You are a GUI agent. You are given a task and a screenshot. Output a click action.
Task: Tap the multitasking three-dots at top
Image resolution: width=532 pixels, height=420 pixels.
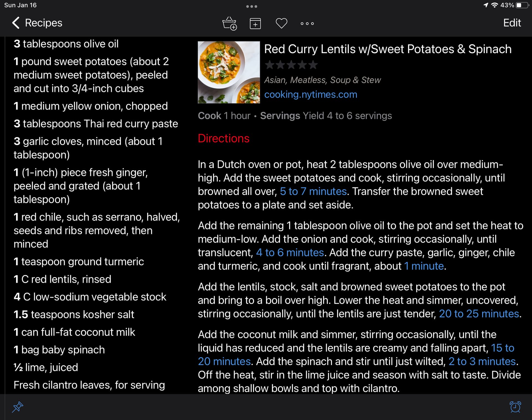point(252,6)
